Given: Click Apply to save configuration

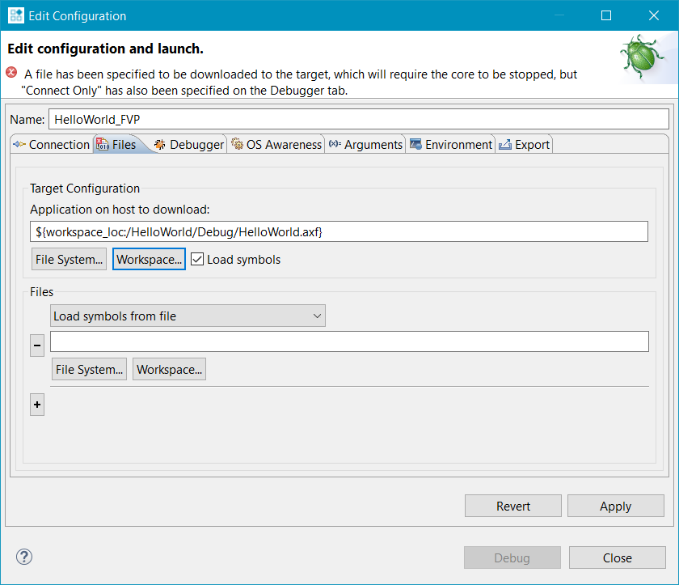Looking at the screenshot, I should click(615, 506).
